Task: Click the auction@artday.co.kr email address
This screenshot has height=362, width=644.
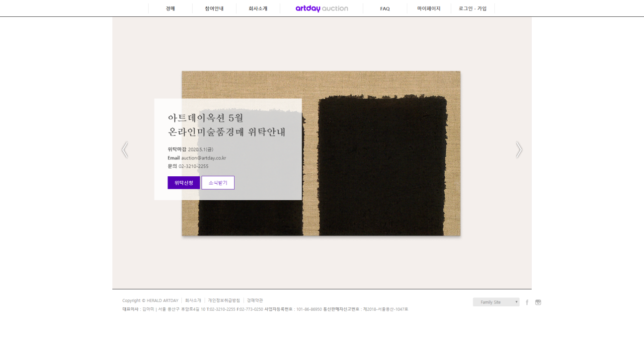Action: [204, 158]
